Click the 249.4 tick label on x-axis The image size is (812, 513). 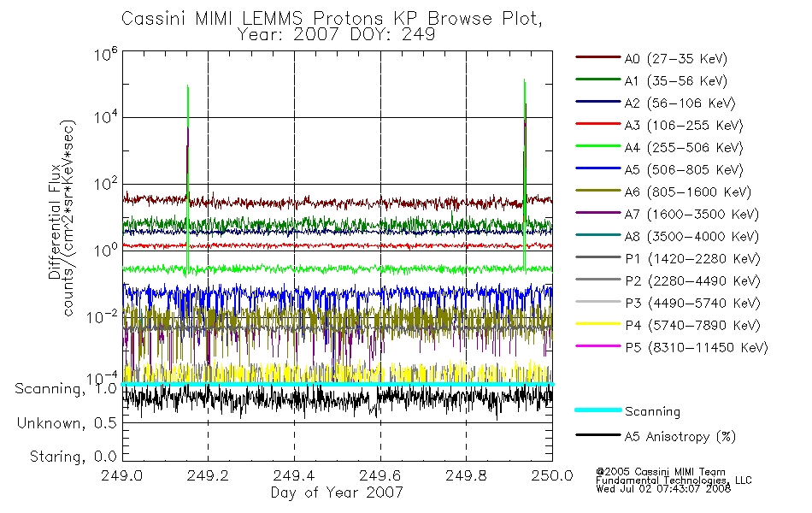294,475
